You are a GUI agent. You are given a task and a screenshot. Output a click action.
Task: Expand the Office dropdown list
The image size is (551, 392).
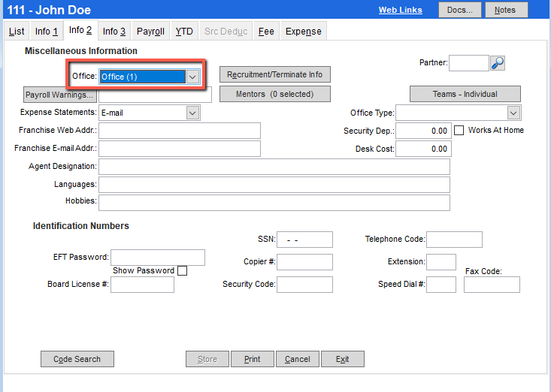click(x=193, y=77)
